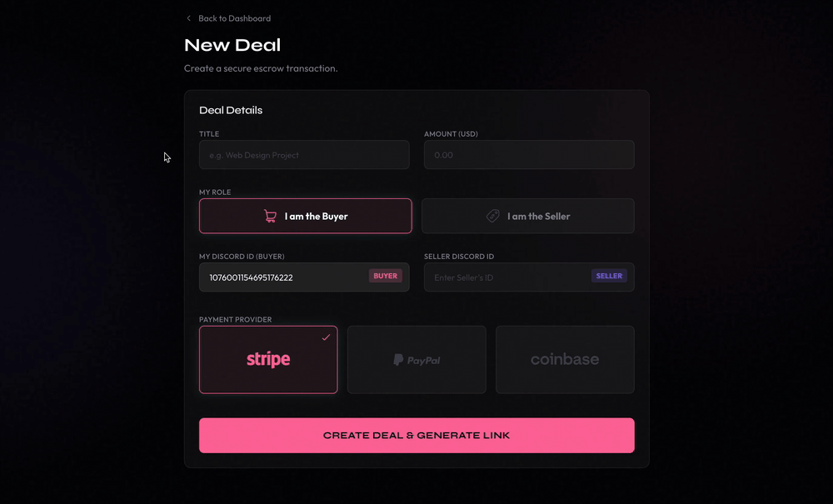Image resolution: width=833 pixels, height=504 pixels.
Task: Choose PayPal as payment provider
Action: (x=416, y=359)
